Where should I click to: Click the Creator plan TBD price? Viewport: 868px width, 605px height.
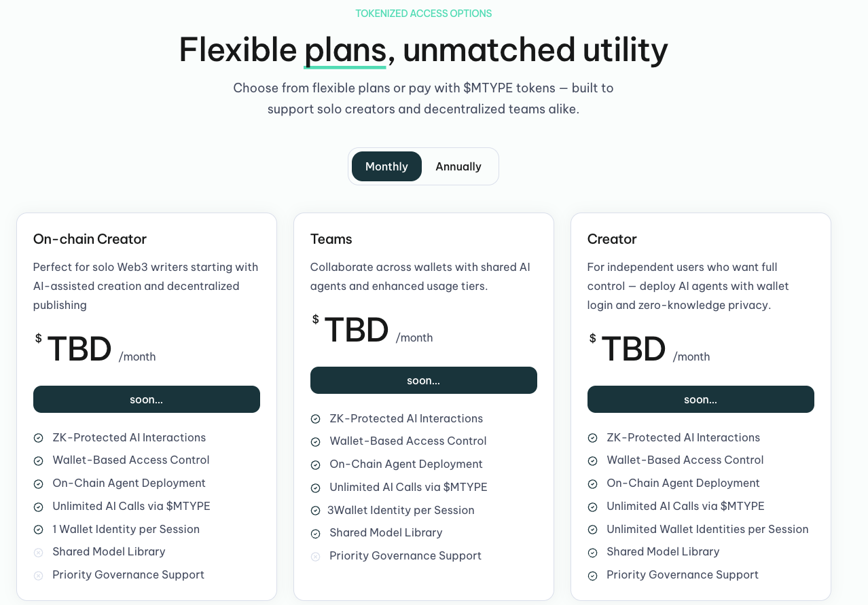point(633,349)
